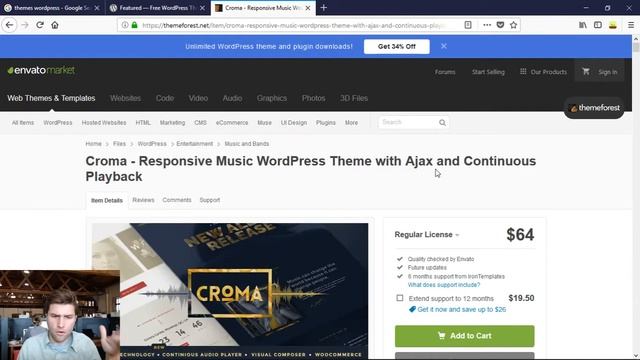Screen dimensions: 640x360
Task: Open the Websites market menu
Action: tap(125, 98)
